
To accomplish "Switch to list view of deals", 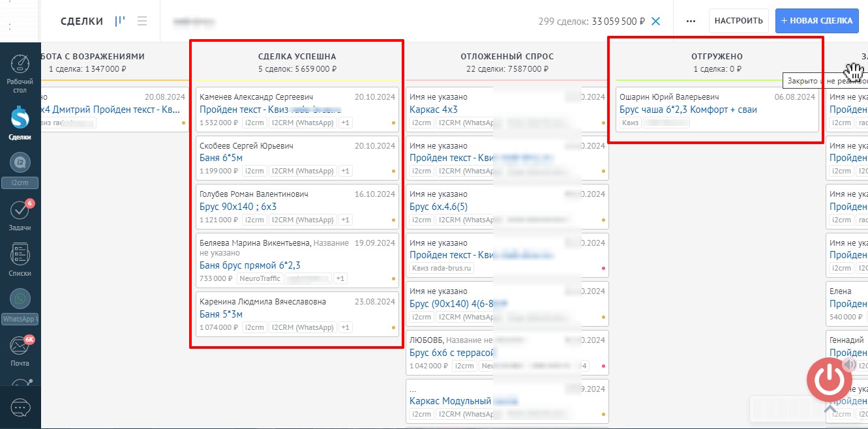I will click(142, 22).
